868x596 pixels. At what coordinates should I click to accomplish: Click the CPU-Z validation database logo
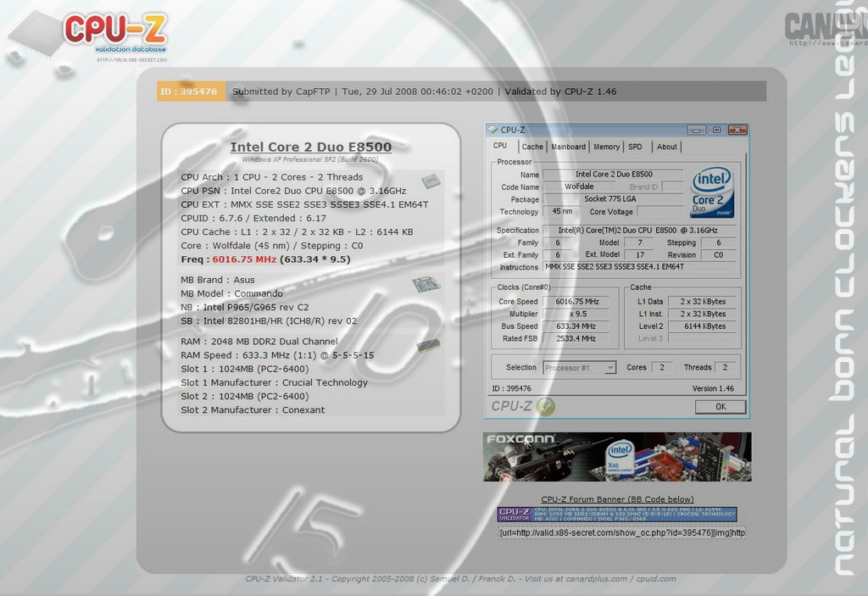coord(88,36)
